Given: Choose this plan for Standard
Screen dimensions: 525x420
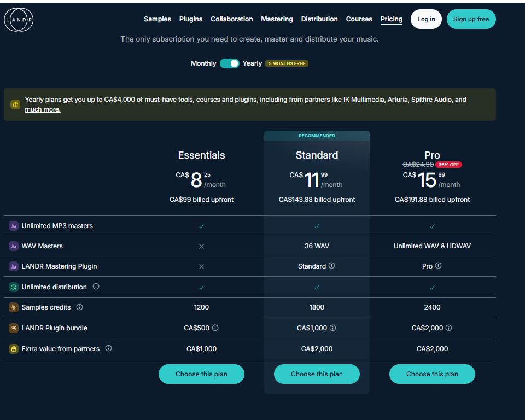Looking at the screenshot, I should pyautogui.click(x=317, y=374).
